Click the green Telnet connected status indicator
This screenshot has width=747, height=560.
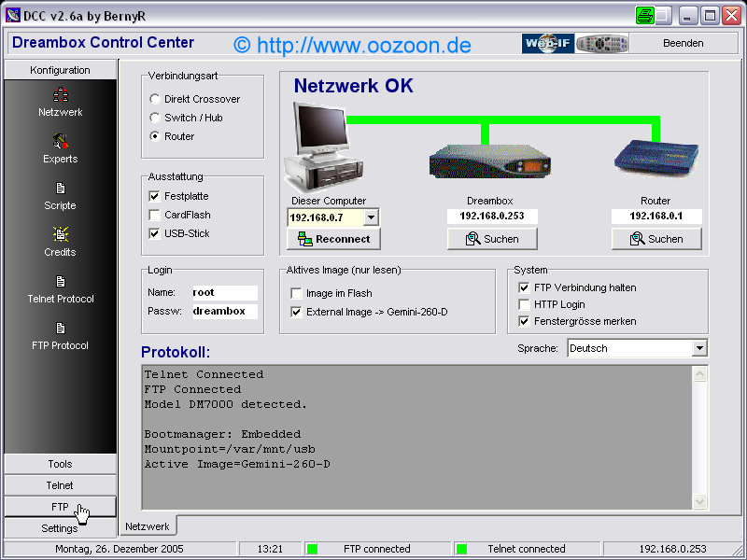[x=461, y=549]
